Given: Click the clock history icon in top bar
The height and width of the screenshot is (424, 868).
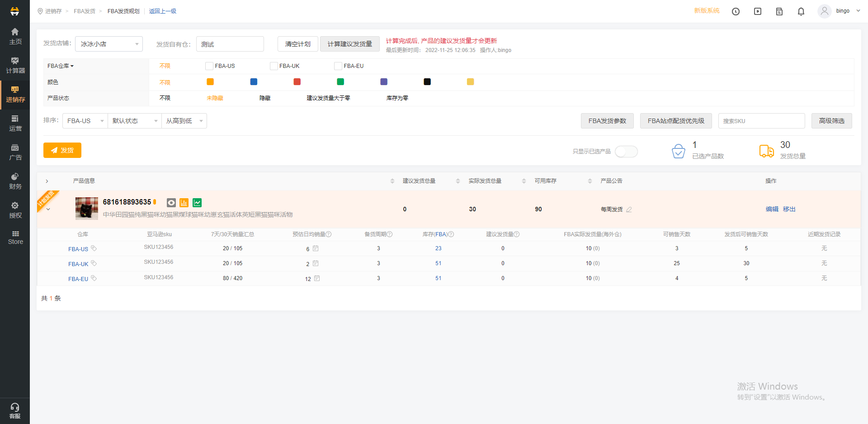Looking at the screenshot, I should (x=736, y=11).
